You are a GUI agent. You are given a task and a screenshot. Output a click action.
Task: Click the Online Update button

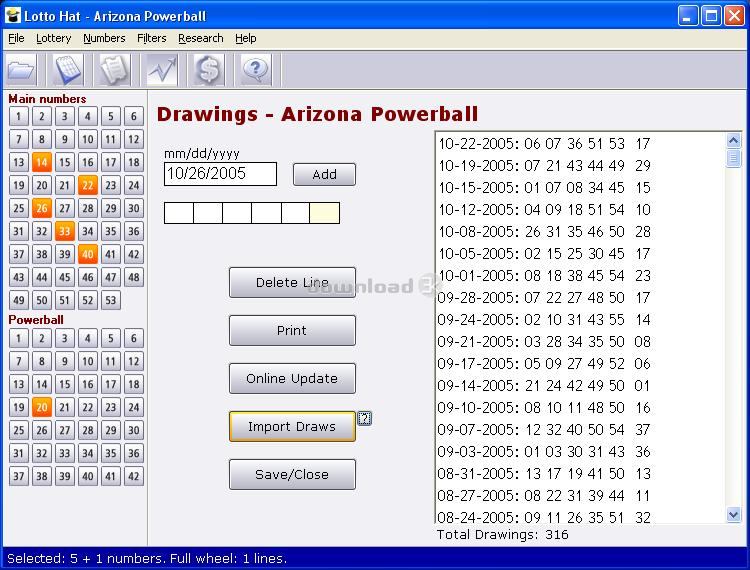(292, 379)
